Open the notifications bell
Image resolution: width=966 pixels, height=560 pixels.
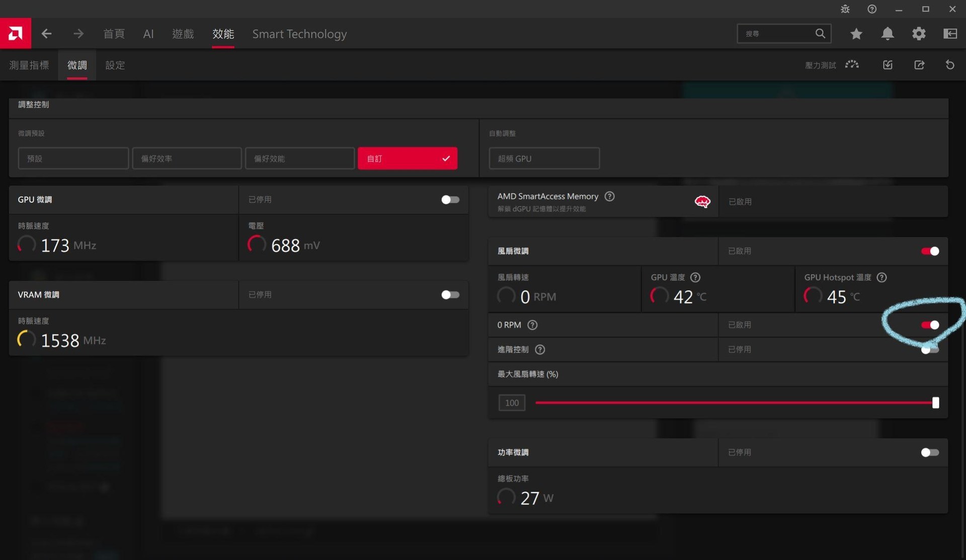[887, 34]
